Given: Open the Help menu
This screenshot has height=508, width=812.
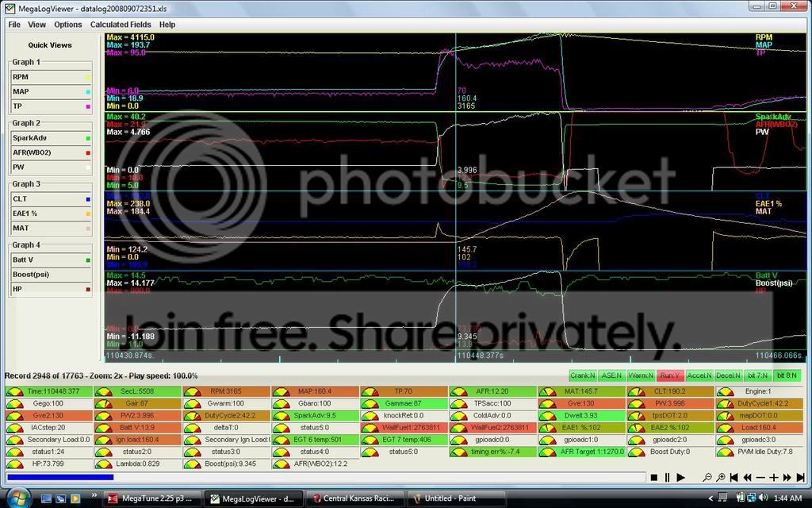Looking at the screenshot, I should click(x=167, y=25).
